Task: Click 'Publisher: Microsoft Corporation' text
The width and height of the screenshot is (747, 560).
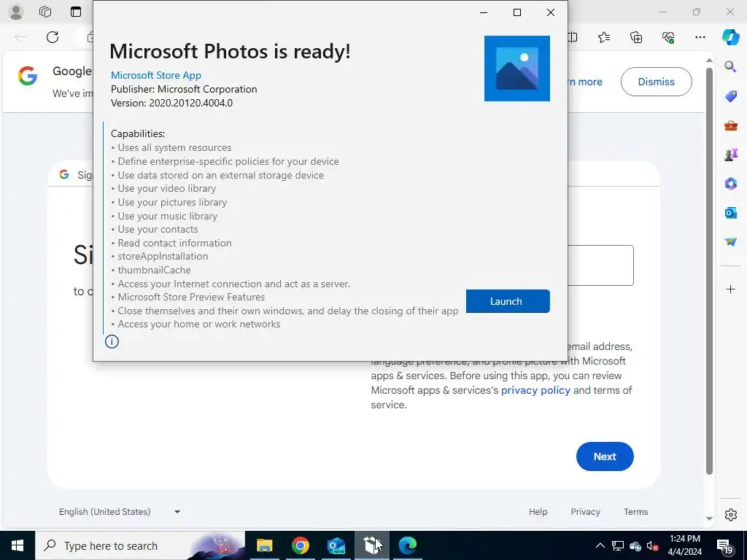Action: click(184, 89)
